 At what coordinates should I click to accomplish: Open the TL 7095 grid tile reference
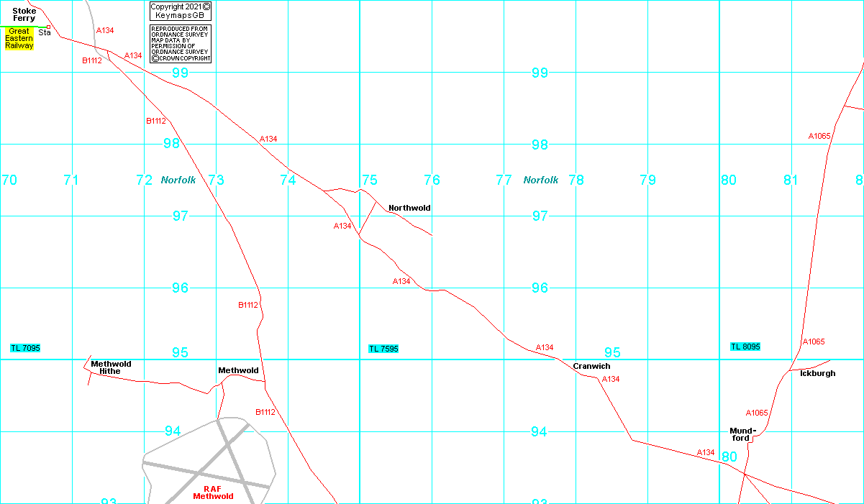tap(25, 348)
